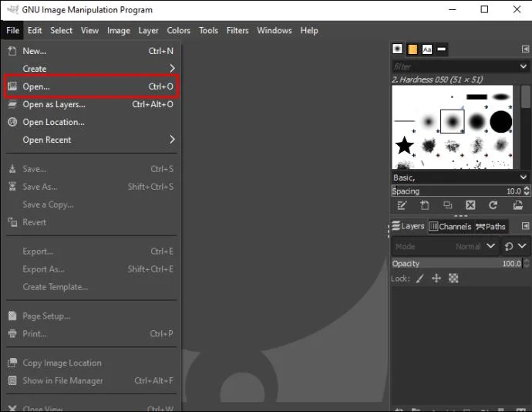
Task: Open the File menu
Action: 12,31
